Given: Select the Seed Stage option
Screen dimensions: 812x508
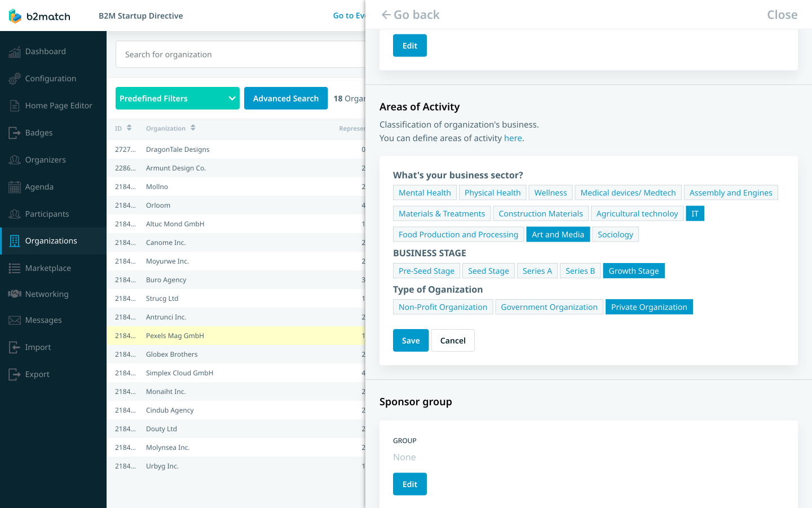Looking at the screenshot, I should pos(488,271).
